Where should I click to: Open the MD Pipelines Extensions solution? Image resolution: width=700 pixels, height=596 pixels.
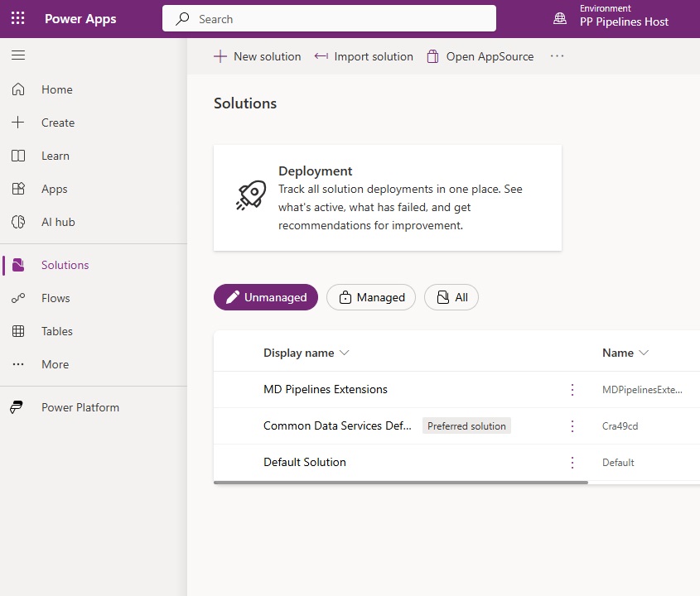[x=326, y=389]
